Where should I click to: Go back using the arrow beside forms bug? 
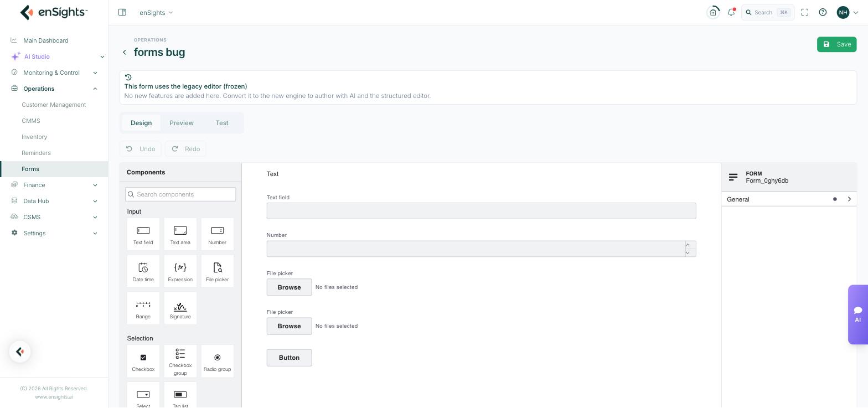pos(125,52)
